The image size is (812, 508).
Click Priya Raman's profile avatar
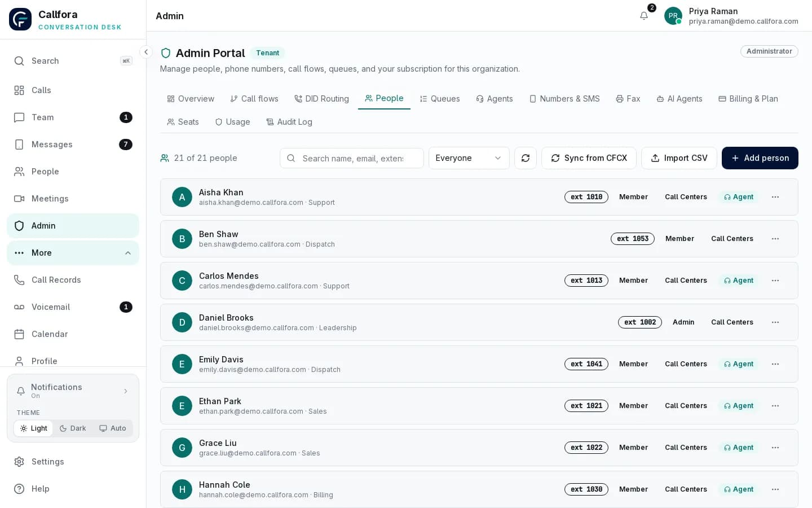click(x=673, y=16)
